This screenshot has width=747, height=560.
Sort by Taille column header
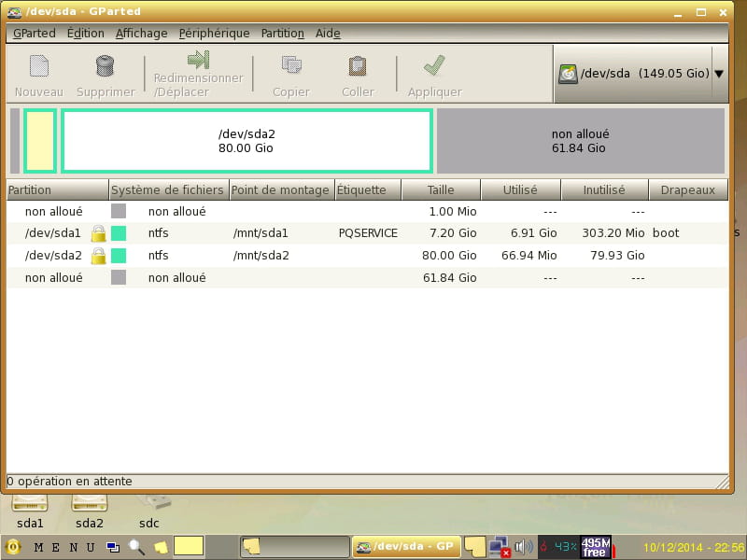coord(441,190)
